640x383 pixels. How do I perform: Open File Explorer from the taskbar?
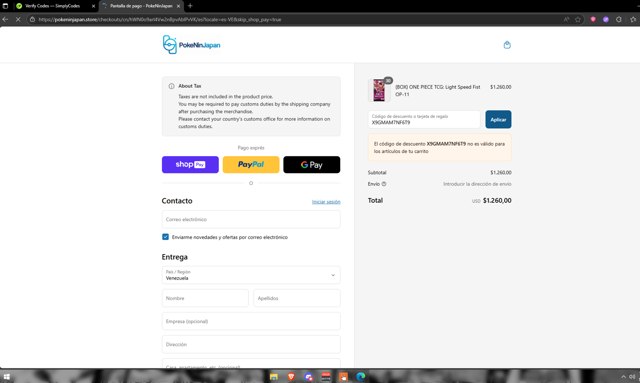pos(274,376)
